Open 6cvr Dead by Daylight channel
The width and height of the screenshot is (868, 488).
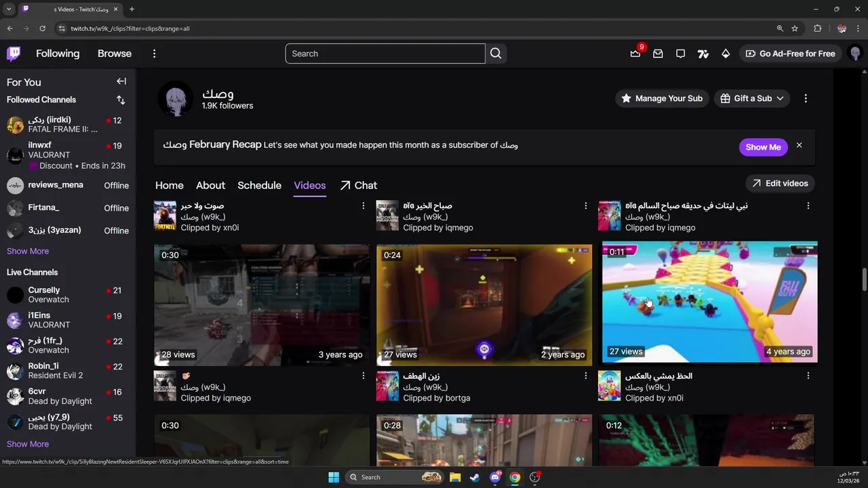68,396
